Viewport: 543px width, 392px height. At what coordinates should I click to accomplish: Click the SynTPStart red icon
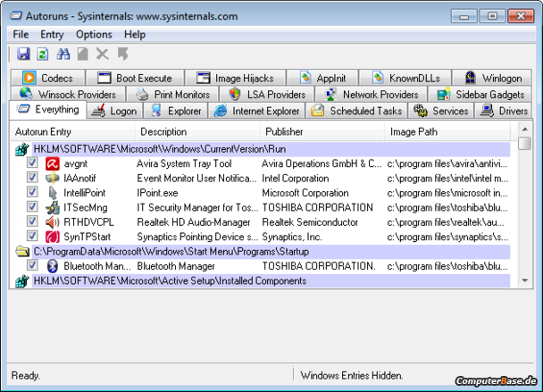(x=53, y=237)
